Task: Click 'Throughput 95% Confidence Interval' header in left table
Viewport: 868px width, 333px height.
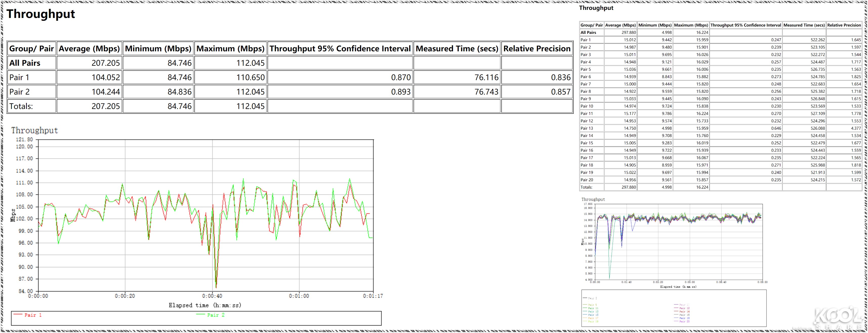Action: tap(340, 49)
